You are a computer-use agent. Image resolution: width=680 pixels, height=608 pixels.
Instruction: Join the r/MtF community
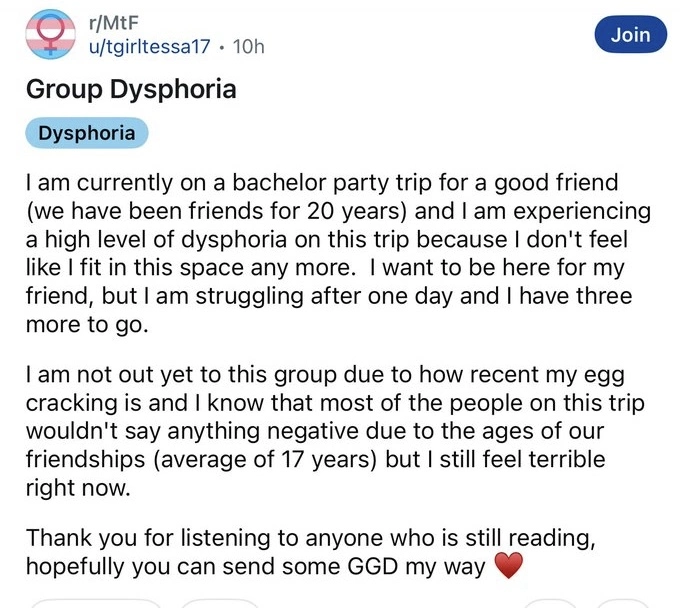click(630, 35)
